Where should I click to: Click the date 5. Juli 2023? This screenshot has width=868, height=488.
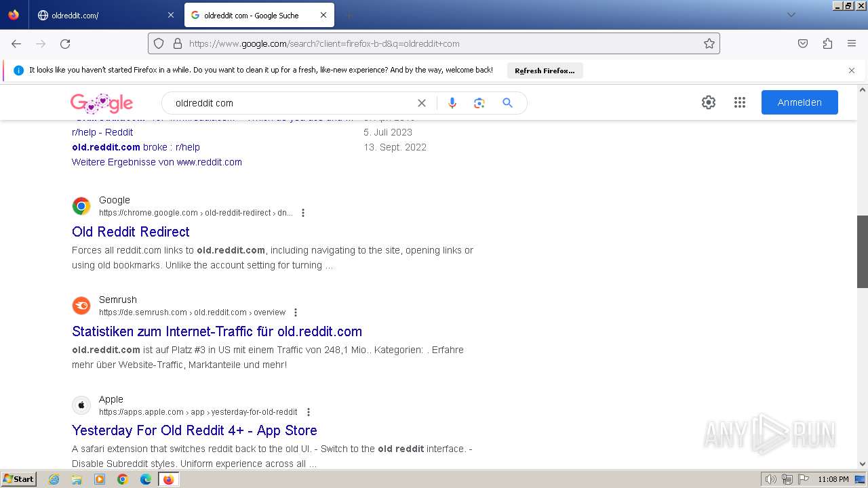click(x=388, y=132)
